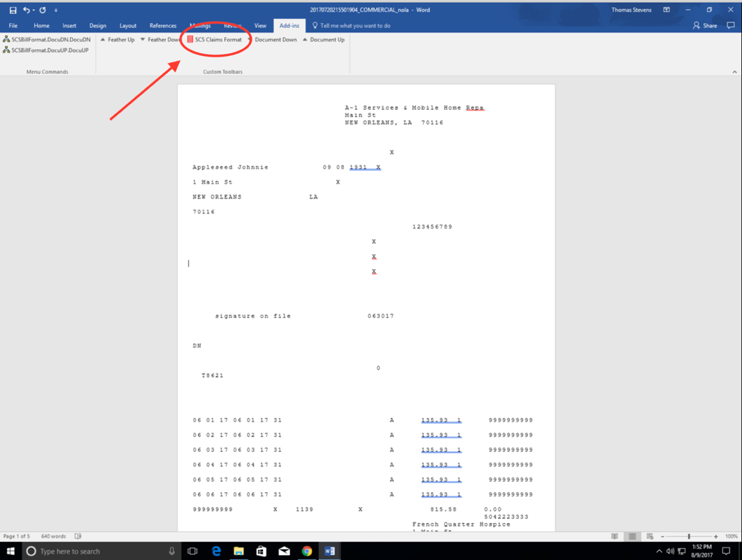742x560 pixels.
Task: Open the File tab
Action: click(13, 26)
